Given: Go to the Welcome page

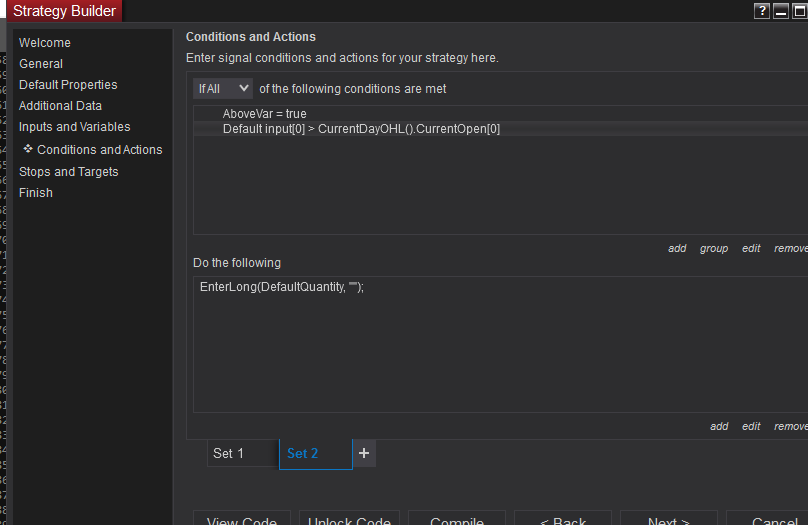Looking at the screenshot, I should (x=45, y=43).
